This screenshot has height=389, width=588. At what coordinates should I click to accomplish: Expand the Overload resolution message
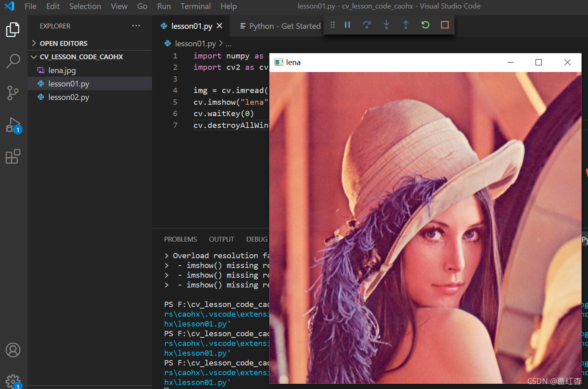(x=167, y=256)
